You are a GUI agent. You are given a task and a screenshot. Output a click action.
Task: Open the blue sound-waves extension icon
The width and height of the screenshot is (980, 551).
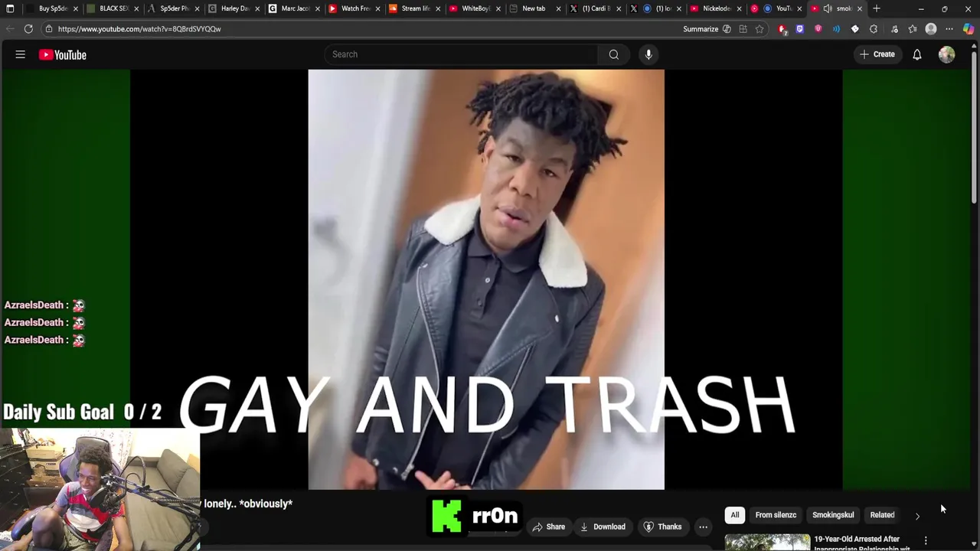click(x=836, y=29)
